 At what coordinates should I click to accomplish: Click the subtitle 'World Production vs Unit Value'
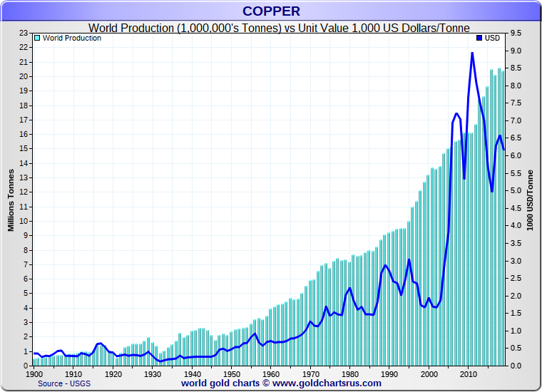[x=279, y=28]
